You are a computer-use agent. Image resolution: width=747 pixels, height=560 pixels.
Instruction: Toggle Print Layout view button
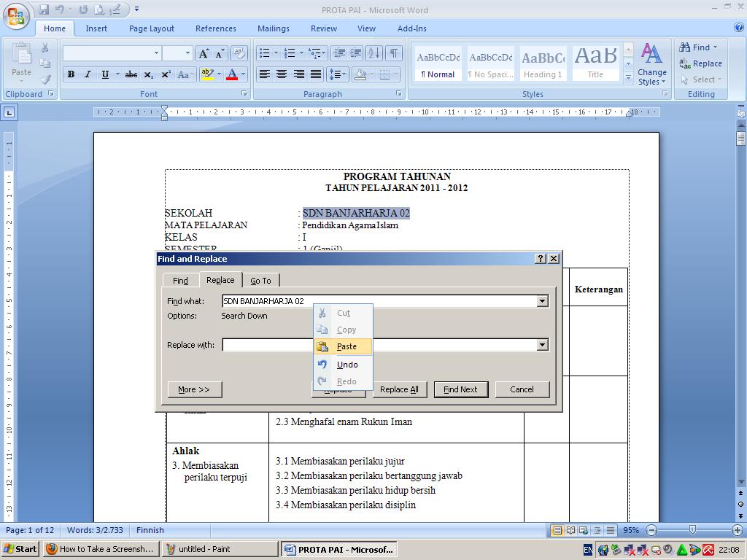[x=557, y=530]
